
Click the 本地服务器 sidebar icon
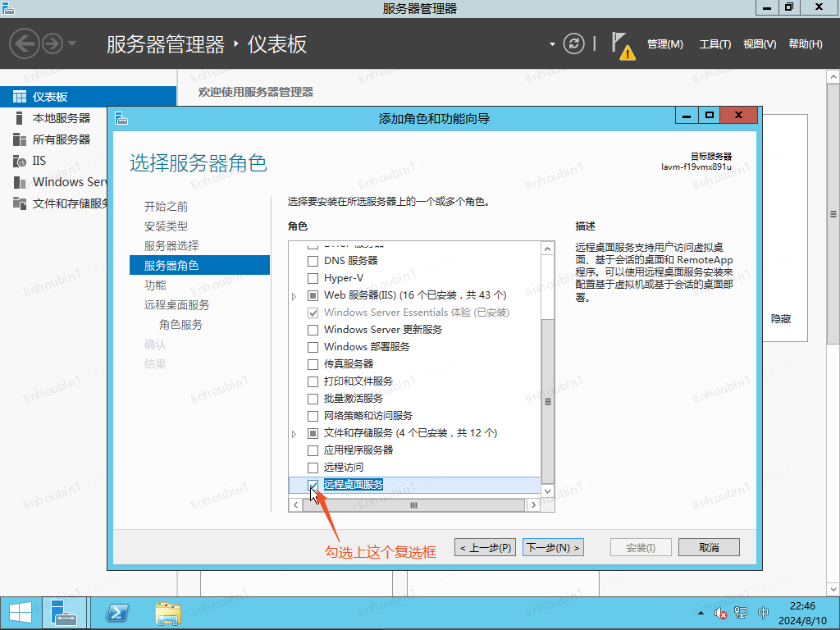[20, 118]
